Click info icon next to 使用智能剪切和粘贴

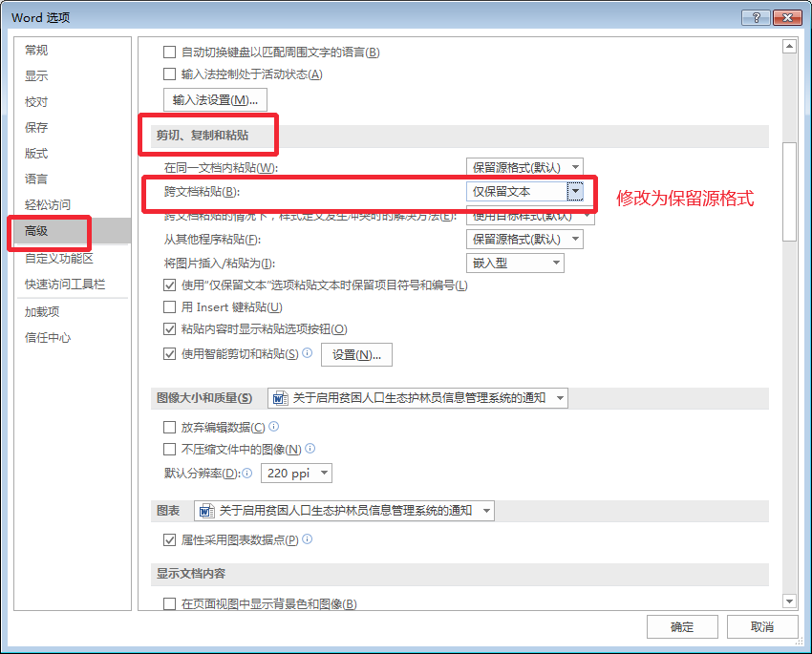(307, 353)
